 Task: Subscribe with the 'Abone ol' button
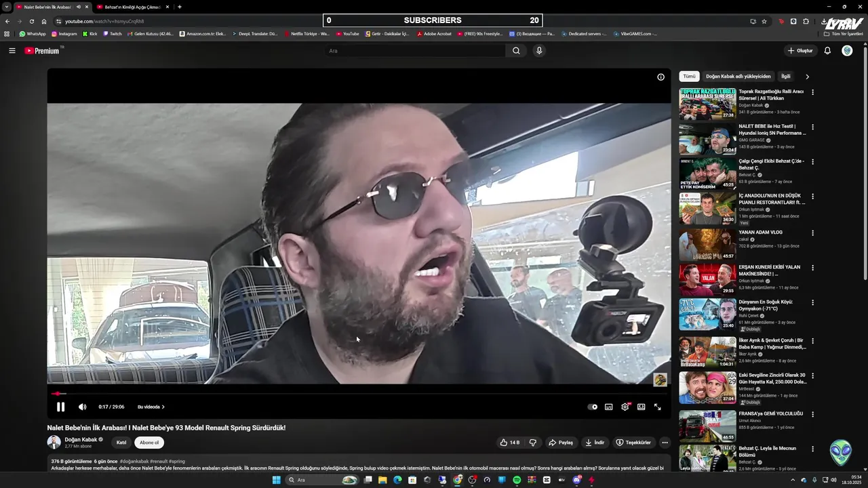click(x=149, y=443)
